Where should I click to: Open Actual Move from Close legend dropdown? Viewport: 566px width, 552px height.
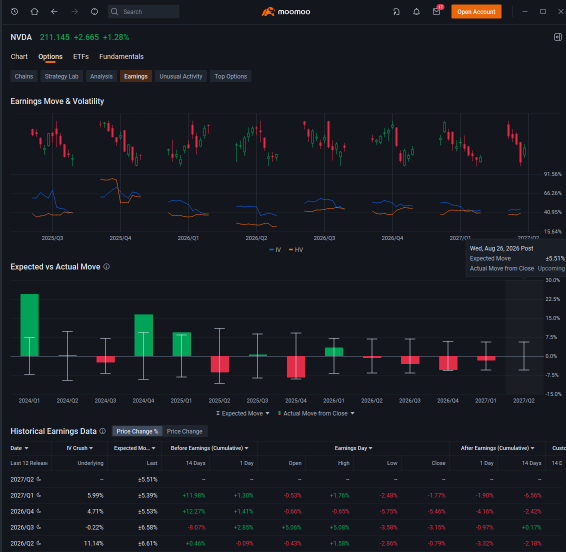point(316,413)
